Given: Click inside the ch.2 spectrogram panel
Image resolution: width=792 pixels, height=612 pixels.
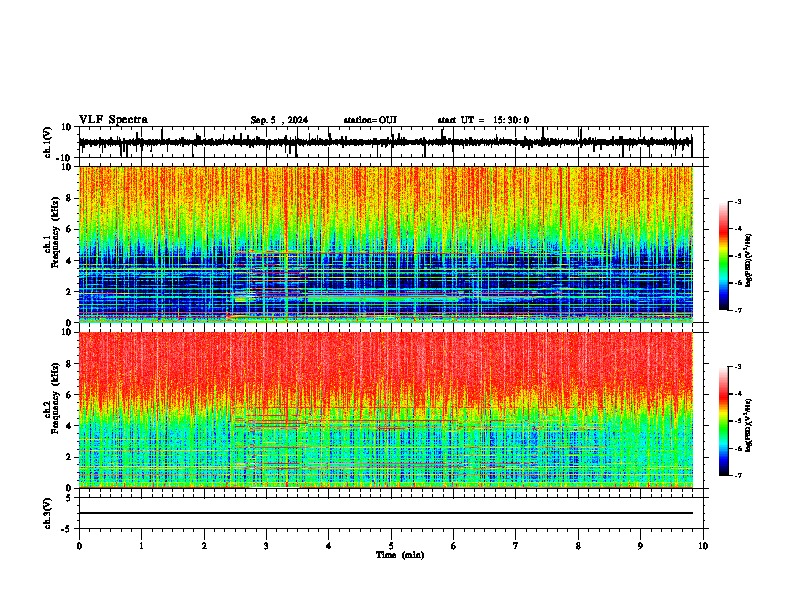Looking at the screenshot, I should coord(385,410).
